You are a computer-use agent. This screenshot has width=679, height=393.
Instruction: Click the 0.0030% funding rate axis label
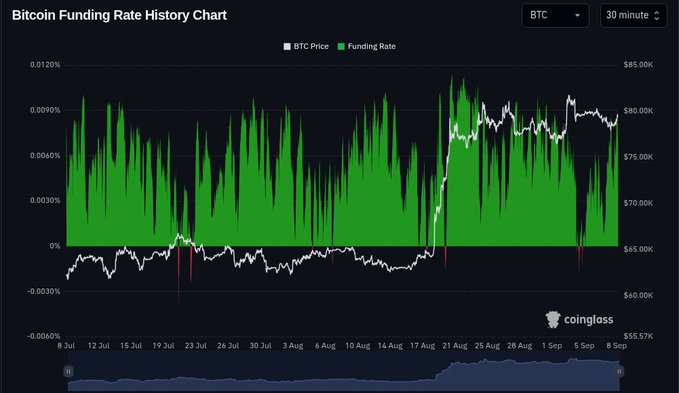[x=45, y=200]
